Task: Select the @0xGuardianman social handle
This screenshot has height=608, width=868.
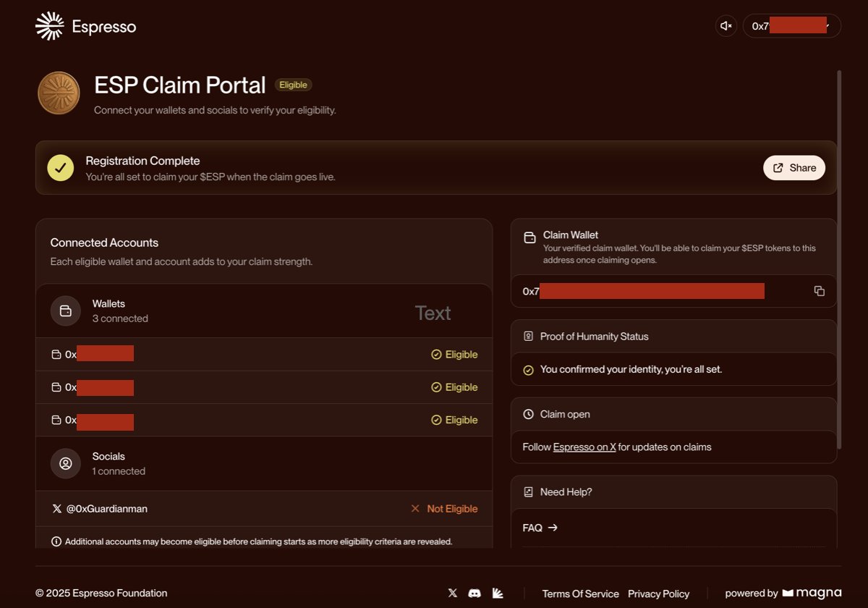Action: pos(107,509)
